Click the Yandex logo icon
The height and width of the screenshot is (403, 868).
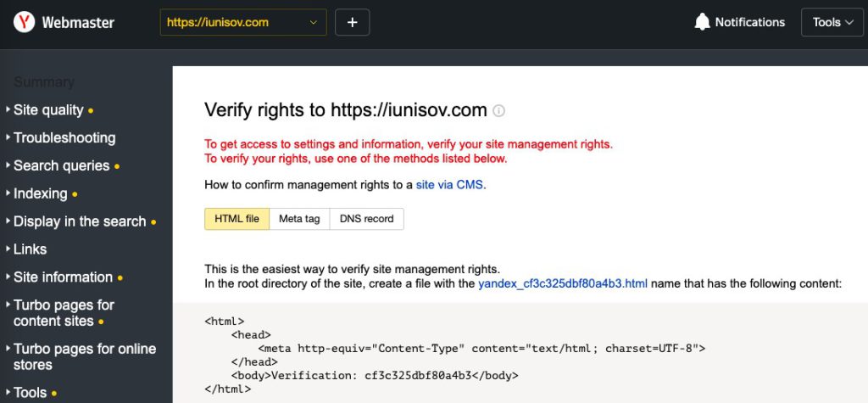[x=24, y=22]
